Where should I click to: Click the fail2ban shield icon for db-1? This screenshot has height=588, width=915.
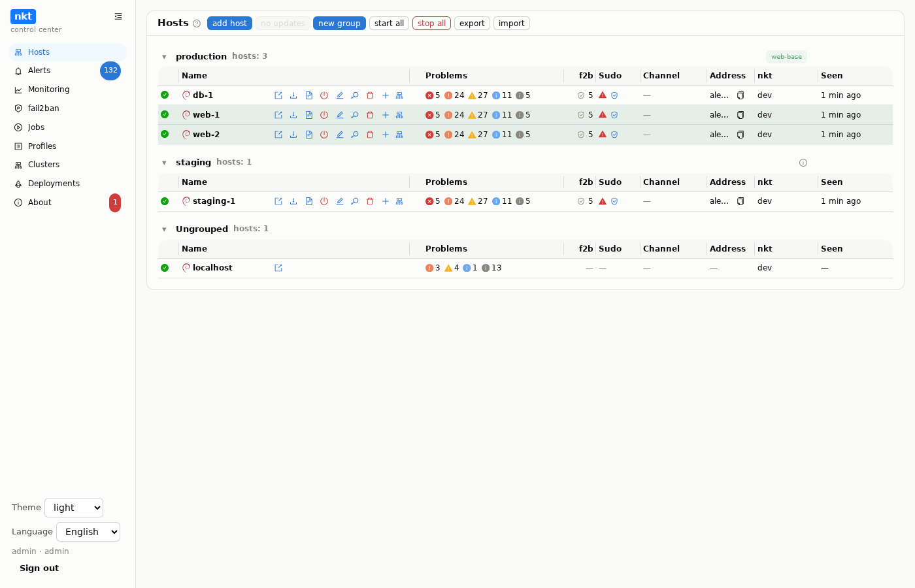pyautogui.click(x=581, y=95)
